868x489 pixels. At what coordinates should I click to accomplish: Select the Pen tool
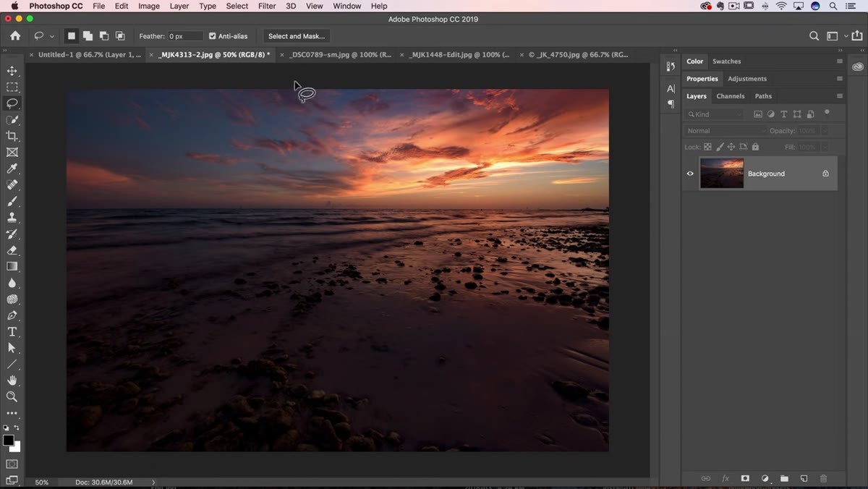[x=12, y=315]
